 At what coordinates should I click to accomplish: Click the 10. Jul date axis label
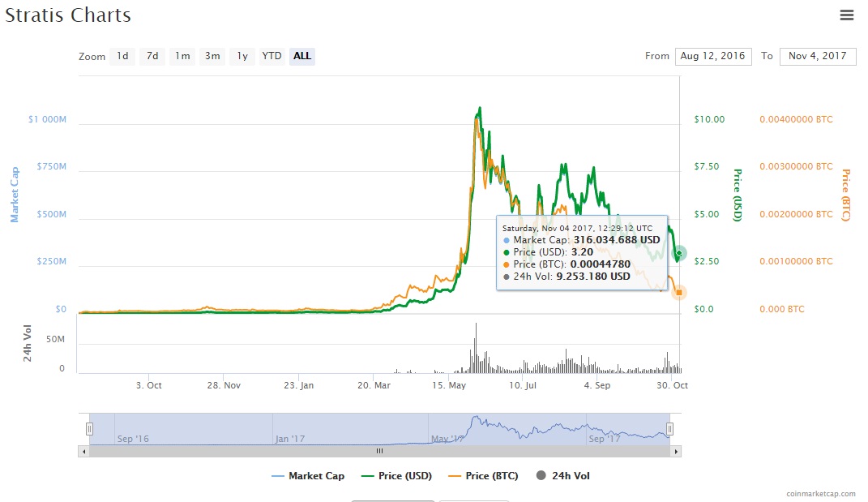pos(523,385)
